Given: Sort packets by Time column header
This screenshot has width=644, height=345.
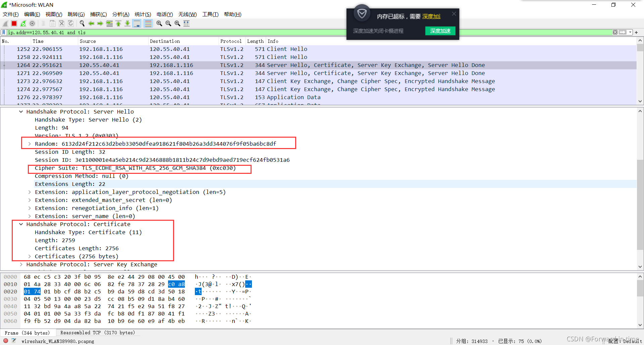Looking at the screenshot, I should 54,41.
